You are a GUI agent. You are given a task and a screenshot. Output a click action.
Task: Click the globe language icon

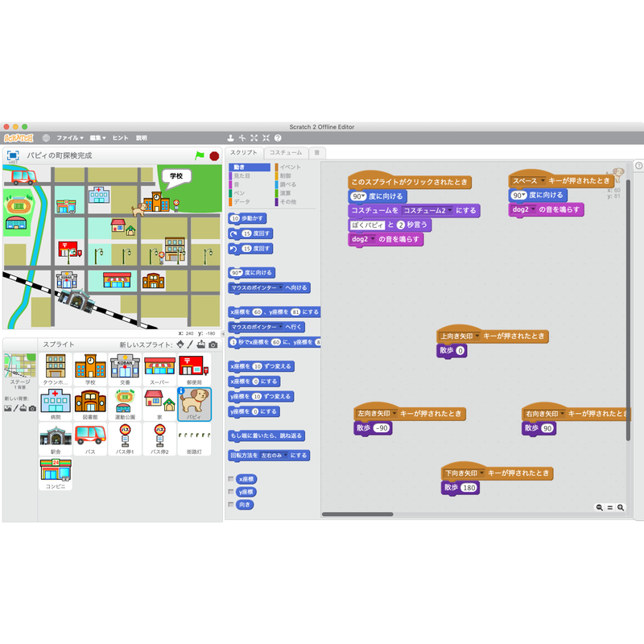[46, 138]
